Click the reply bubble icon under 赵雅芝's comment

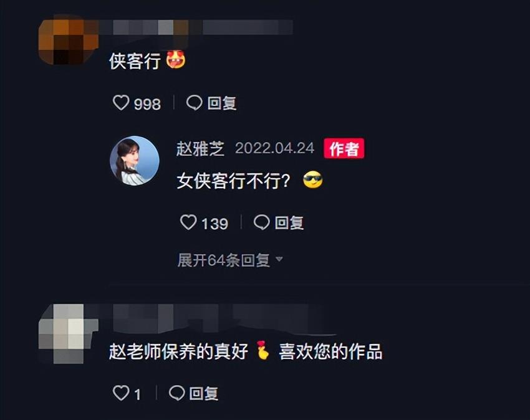click(x=262, y=222)
